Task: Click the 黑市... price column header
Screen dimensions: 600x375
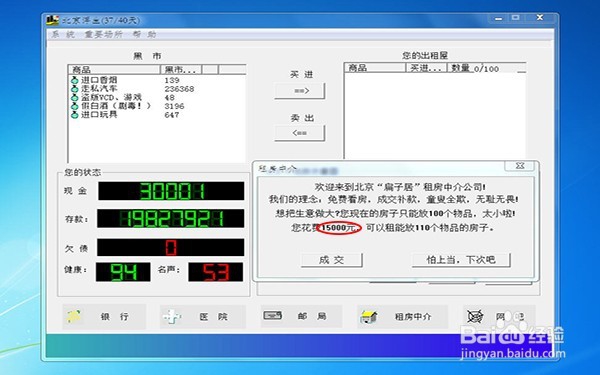Action: pos(181,70)
